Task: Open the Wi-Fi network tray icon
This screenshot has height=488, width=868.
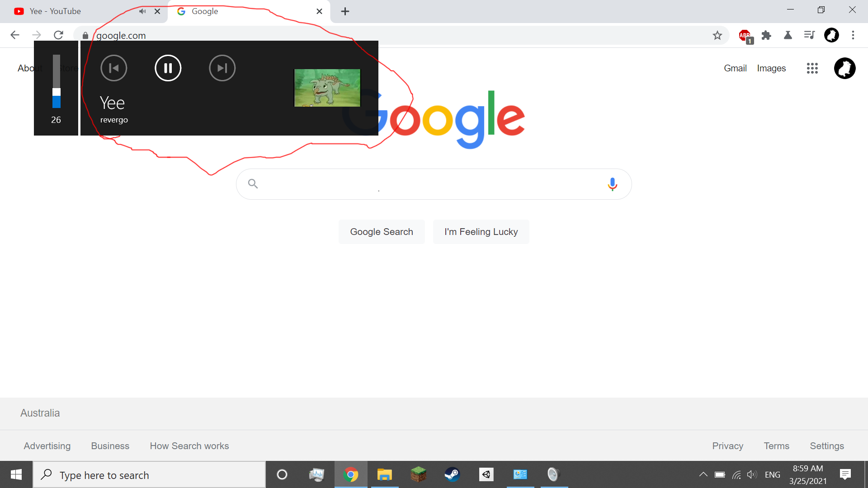Action: click(x=736, y=474)
